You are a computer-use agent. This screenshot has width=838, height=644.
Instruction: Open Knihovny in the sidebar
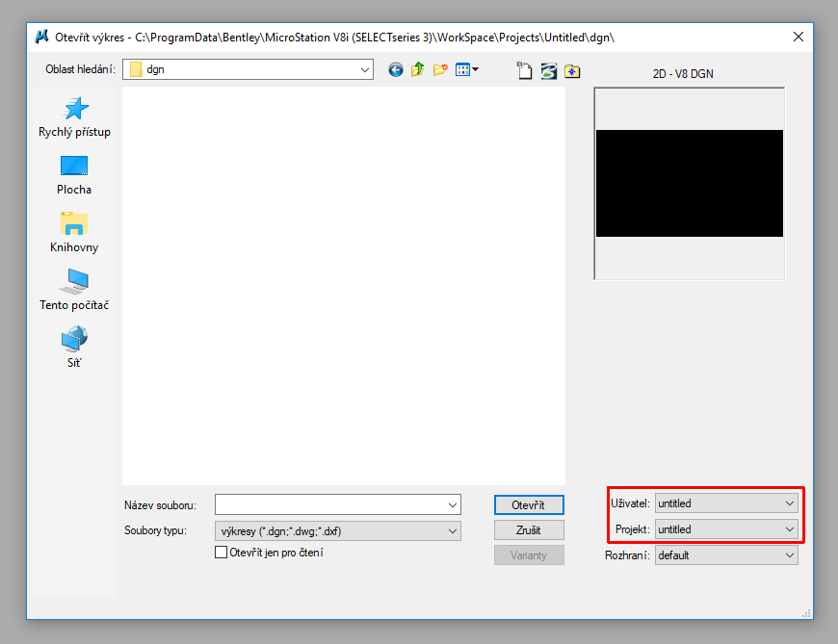(74, 233)
